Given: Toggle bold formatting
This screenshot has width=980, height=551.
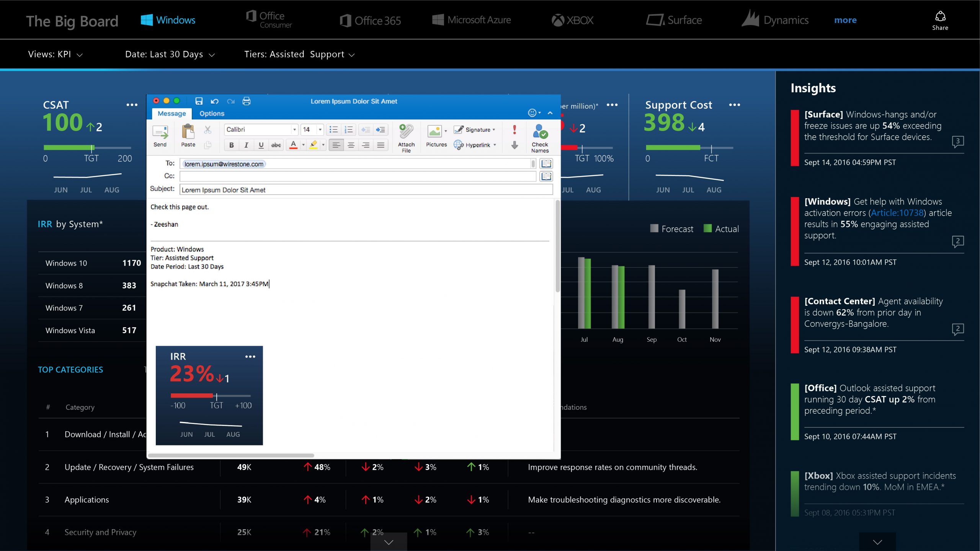Looking at the screenshot, I should (x=231, y=145).
